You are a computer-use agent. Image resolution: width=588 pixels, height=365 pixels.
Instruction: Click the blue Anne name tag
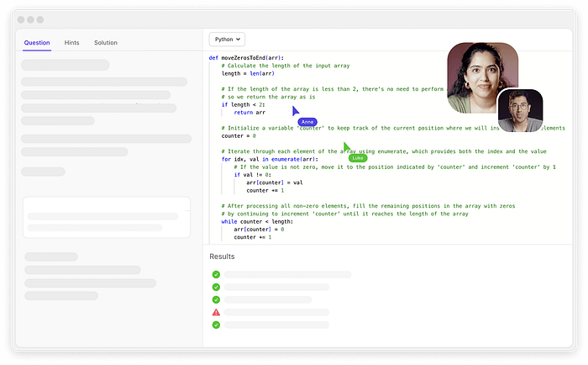coord(307,122)
